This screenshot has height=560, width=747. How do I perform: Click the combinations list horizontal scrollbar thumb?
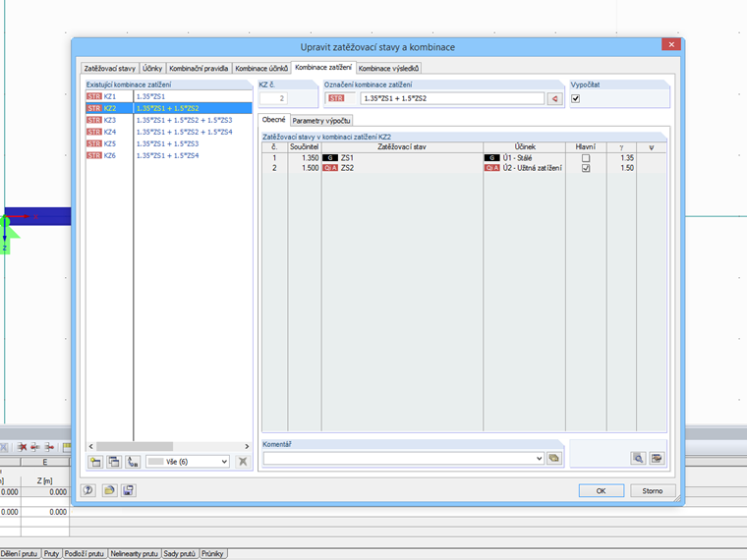point(135,446)
